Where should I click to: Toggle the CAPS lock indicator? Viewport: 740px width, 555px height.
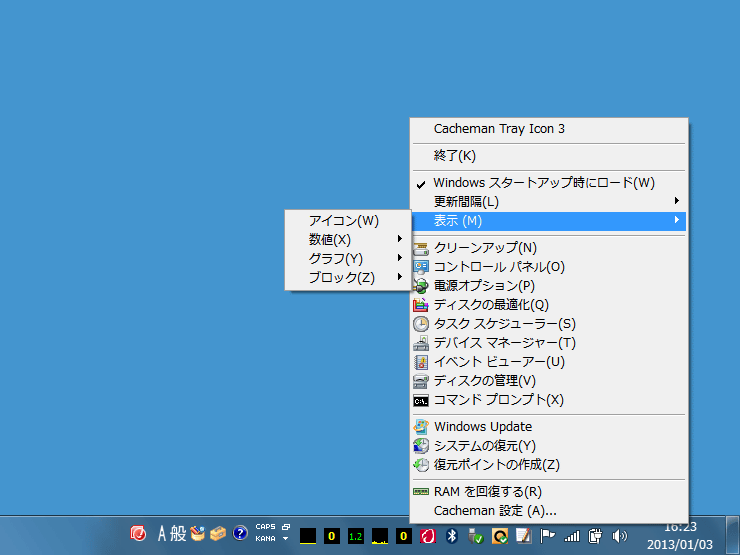pos(265,527)
